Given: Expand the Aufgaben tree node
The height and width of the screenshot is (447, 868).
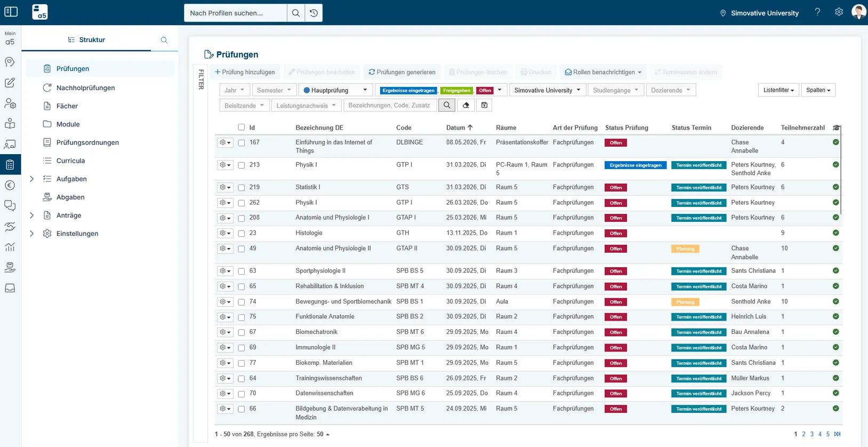Looking at the screenshot, I should click(x=31, y=179).
